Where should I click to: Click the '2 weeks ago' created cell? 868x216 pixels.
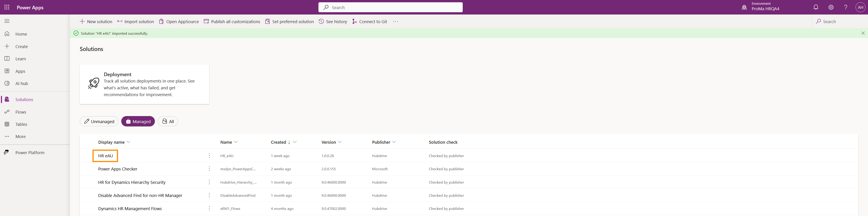(x=281, y=169)
